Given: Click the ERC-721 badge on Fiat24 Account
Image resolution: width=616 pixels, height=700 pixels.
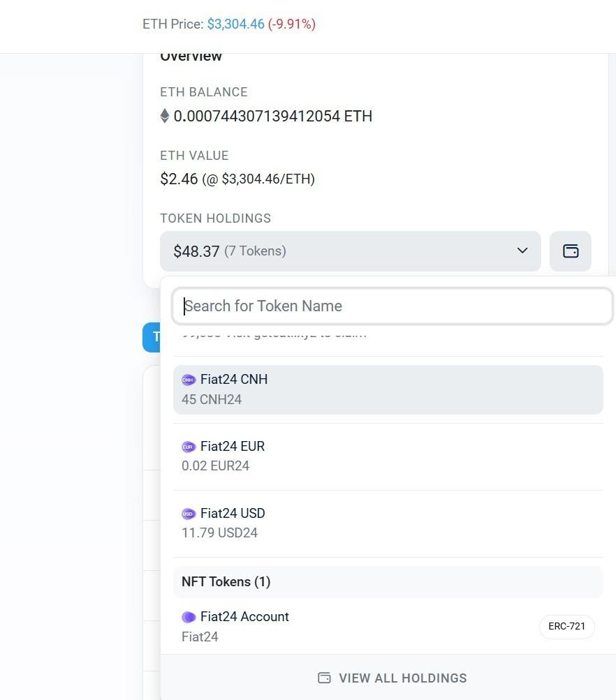Looking at the screenshot, I should coord(566,626).
